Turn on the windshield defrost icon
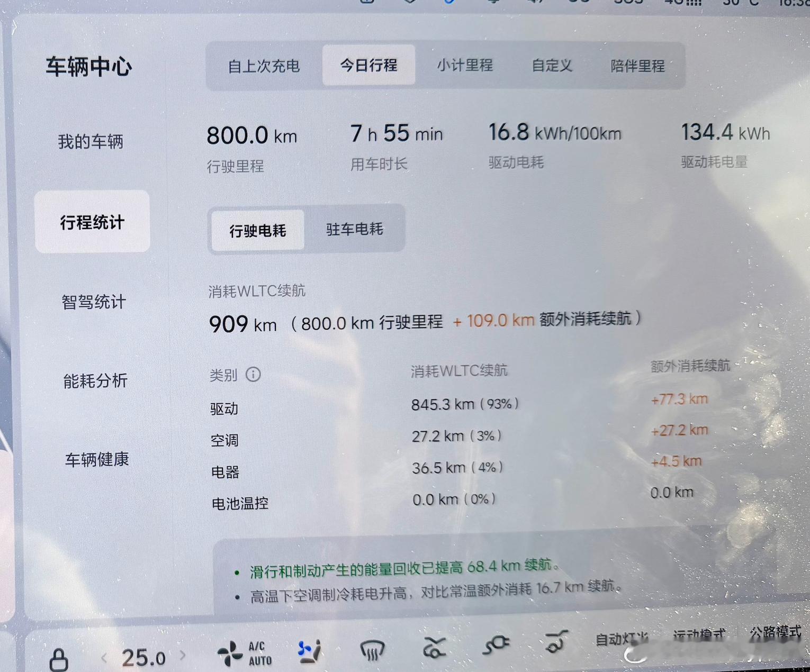 click(372, 650)
